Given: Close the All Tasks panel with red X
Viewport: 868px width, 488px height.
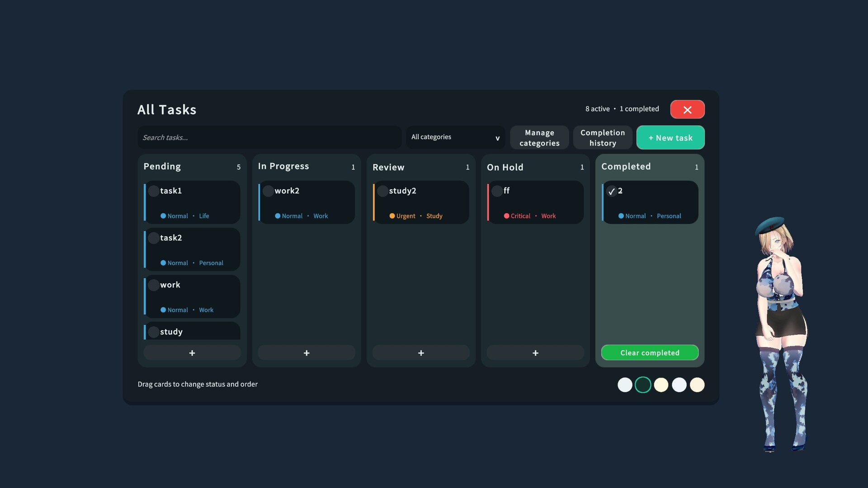Looking at the screenshot, I should [x=687, y=109].
